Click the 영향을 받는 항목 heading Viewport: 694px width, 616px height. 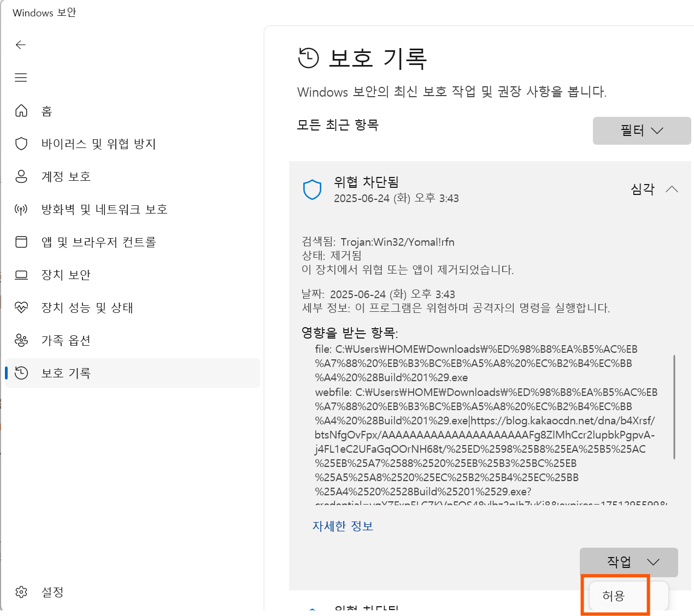(x=350, y=332)
